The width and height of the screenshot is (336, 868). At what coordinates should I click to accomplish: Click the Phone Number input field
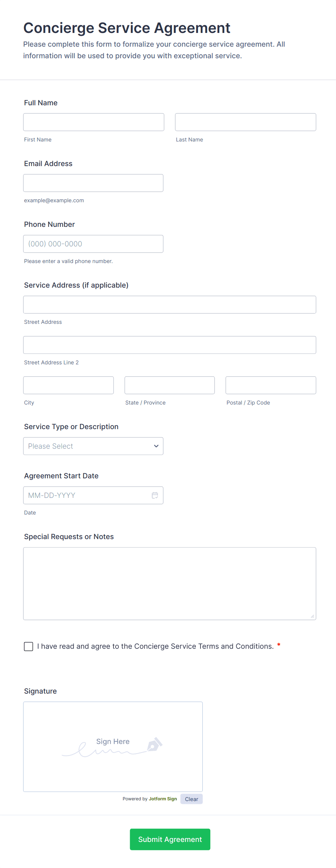(93, 244)
